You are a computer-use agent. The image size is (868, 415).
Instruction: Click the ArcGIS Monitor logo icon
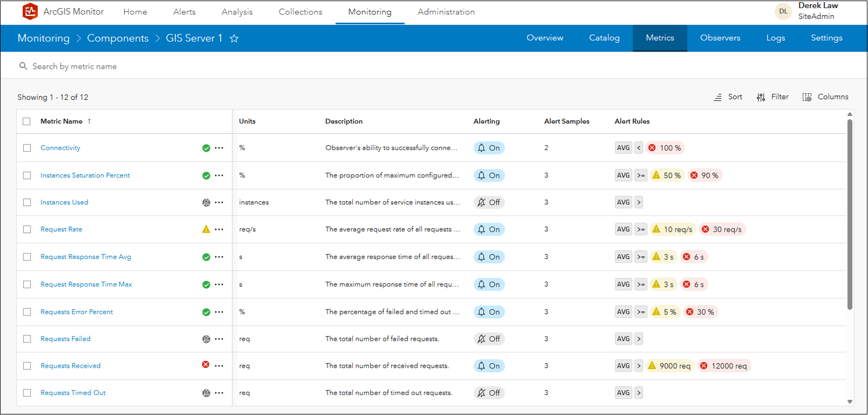(x=30, y=11)
